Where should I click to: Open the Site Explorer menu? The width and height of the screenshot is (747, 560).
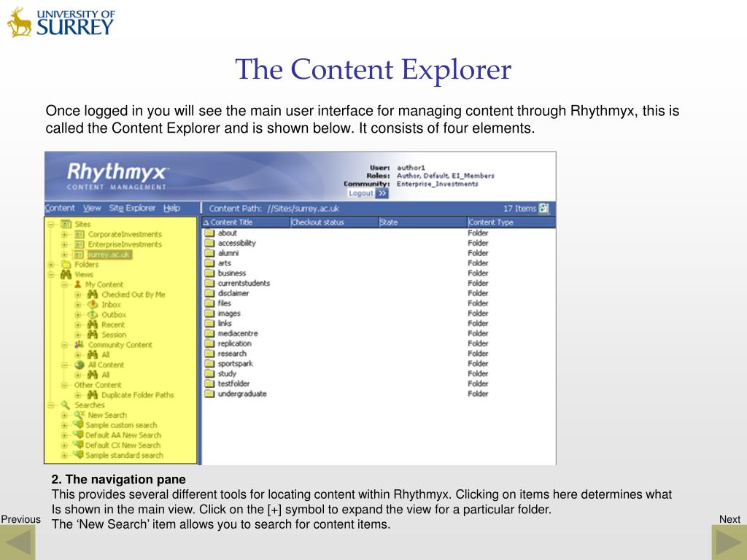(132, 208)
